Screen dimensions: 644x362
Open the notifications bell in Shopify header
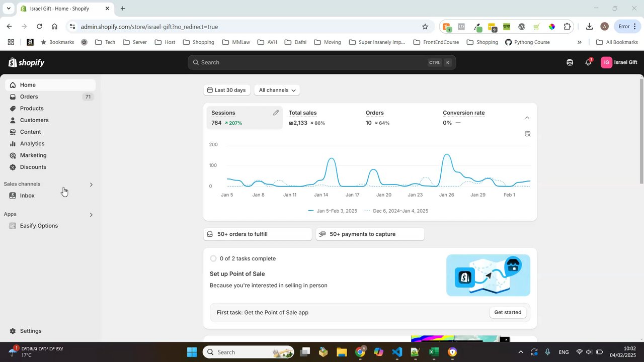[588, 62]
